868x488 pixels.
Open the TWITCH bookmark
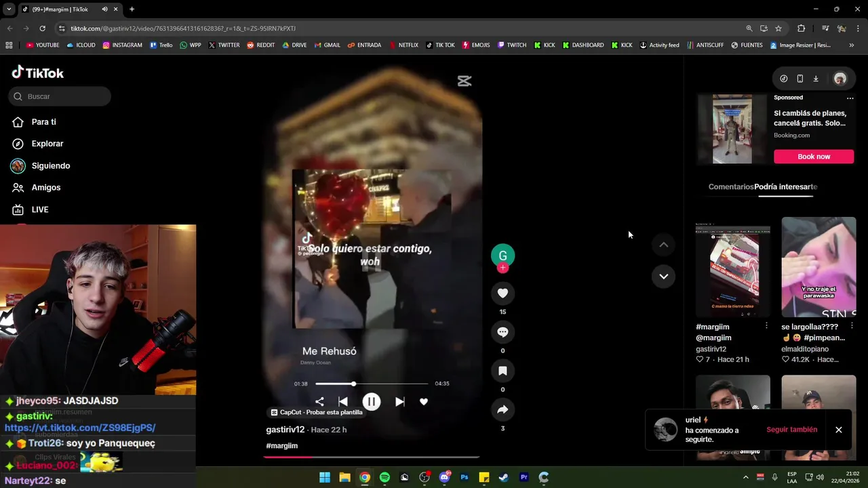pyautogui.click(x=512, y=45)
